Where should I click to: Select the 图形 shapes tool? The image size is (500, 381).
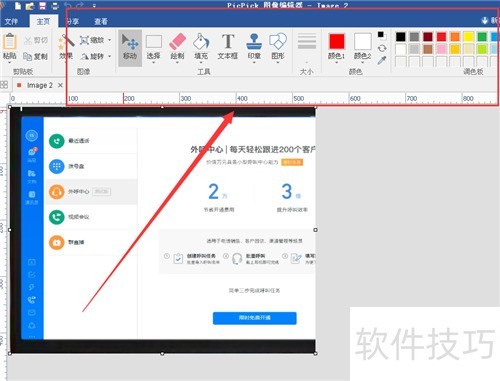click(278, 46)
